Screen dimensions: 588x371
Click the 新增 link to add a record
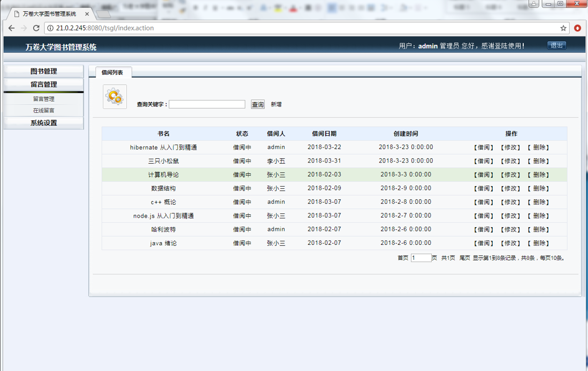(275, 104)
